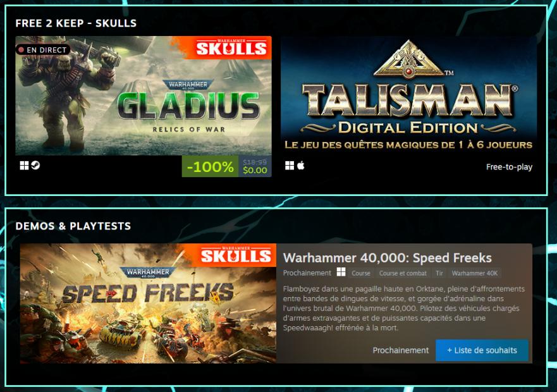Open the Speed Freeks capsule artwork
Screen dimensions: 557x392
click(148, 303)
